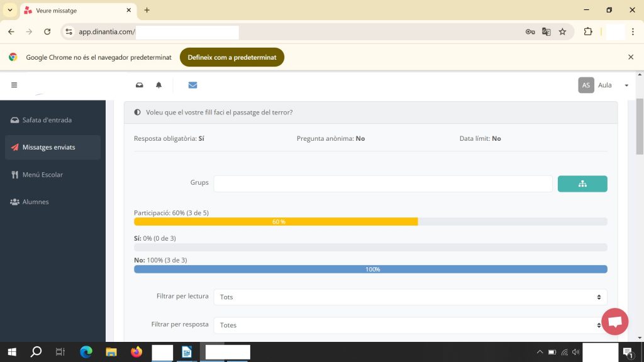This screenshot has height=362, width=644.
Task: Open Microsoft Edge from the taskbar
Action: pos(86,352)
